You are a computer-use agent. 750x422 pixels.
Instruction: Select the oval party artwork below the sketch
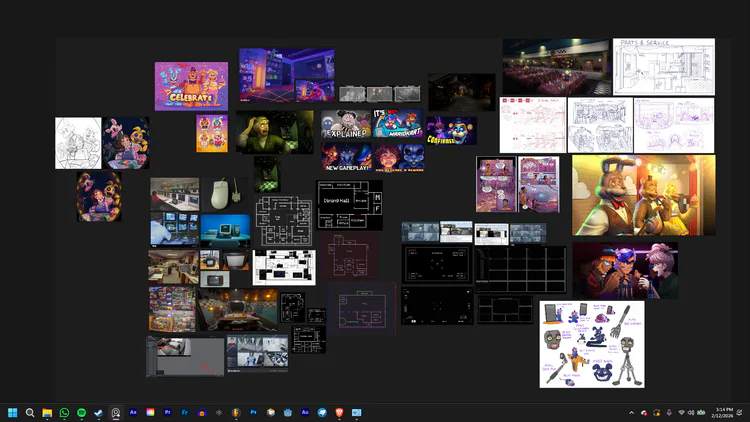pos(99,197)
